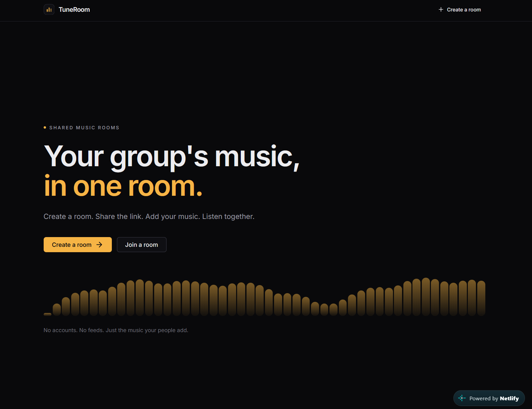Click the shortest flat bar at waveform start
Image resolution: width=532 pixels, height=409 pixels.
pyautogui.click(x=48, y=314)
